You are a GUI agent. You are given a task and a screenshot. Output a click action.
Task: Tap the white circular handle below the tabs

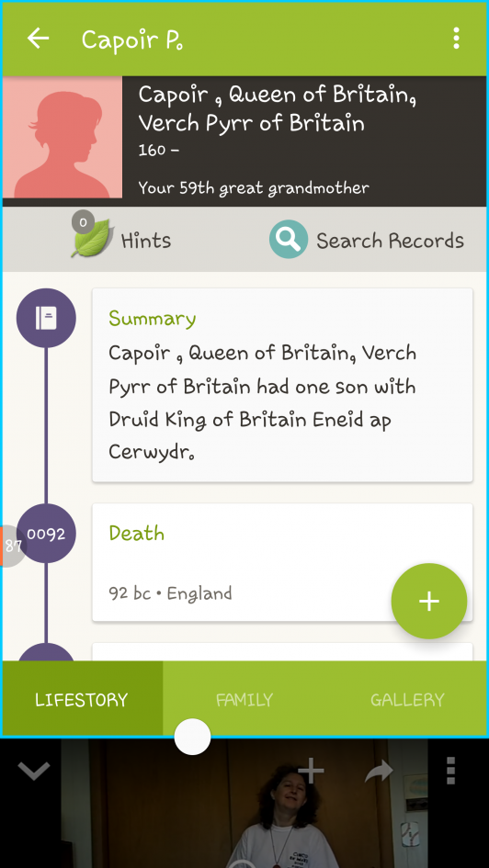[192, 737]
